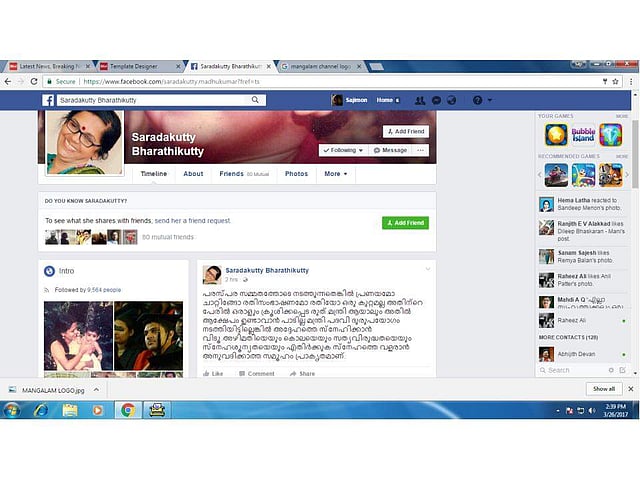Viewport: 640px width, 480px height.
Task: Open the three-dots menu on cover photo
Action: 421,150
